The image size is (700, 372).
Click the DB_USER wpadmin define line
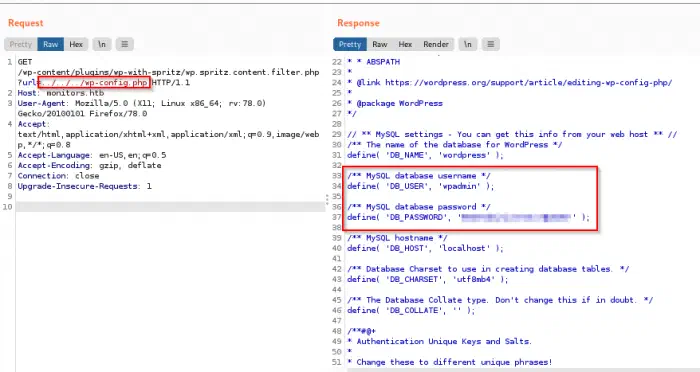click(x=421, y=186)
